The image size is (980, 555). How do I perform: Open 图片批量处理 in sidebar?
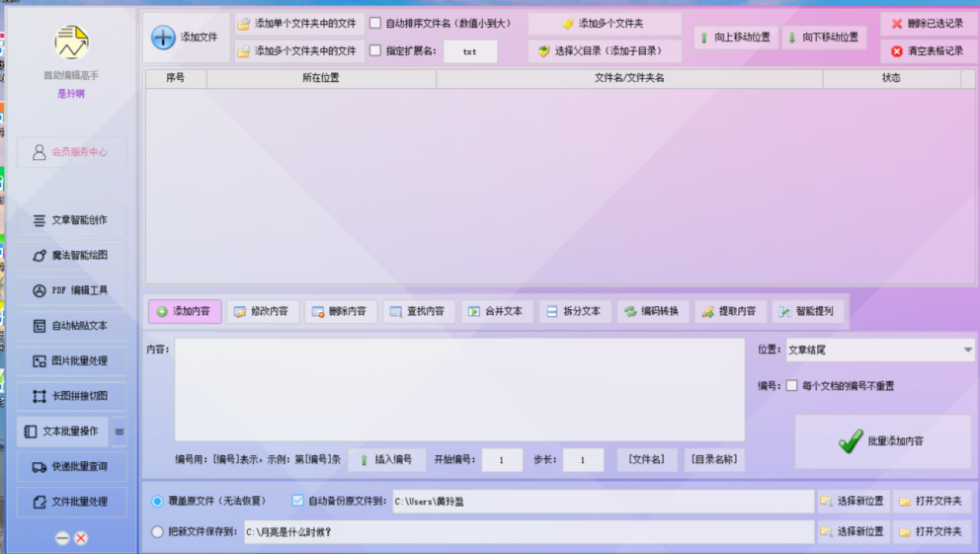[71, 360]
